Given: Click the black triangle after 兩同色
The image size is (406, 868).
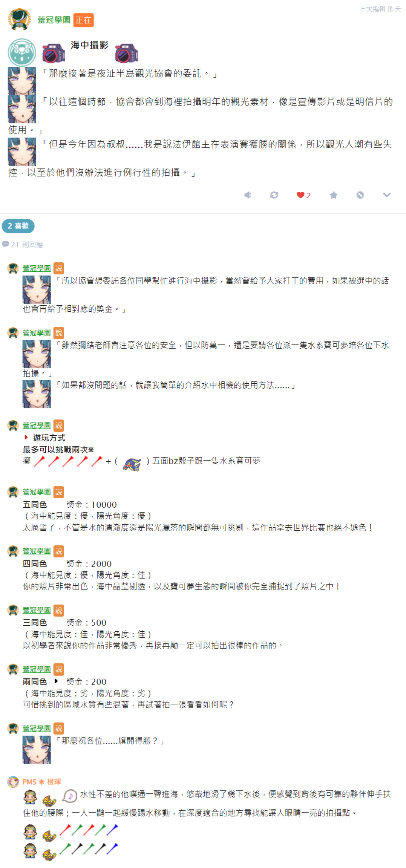Looking at the screenshot, I should point(56,681).
